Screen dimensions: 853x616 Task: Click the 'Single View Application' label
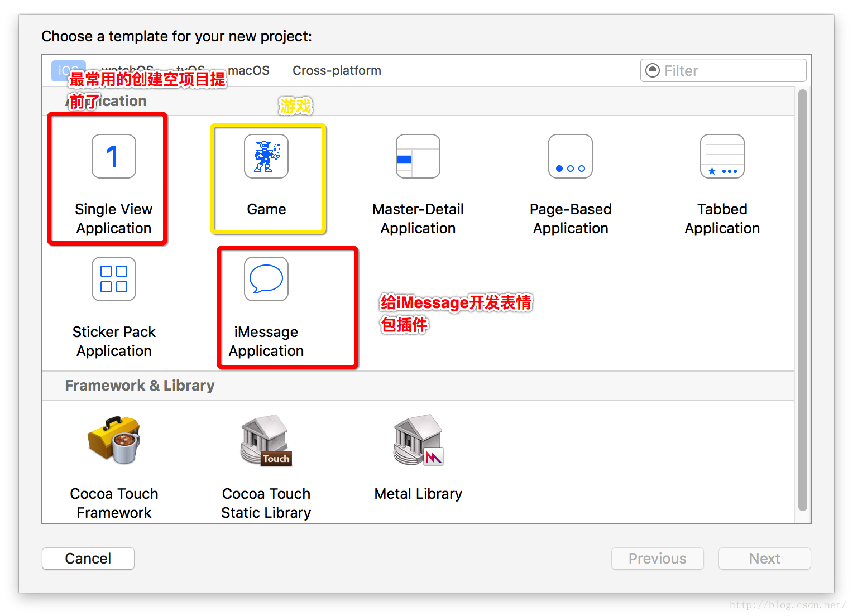[x=114, y=219]
